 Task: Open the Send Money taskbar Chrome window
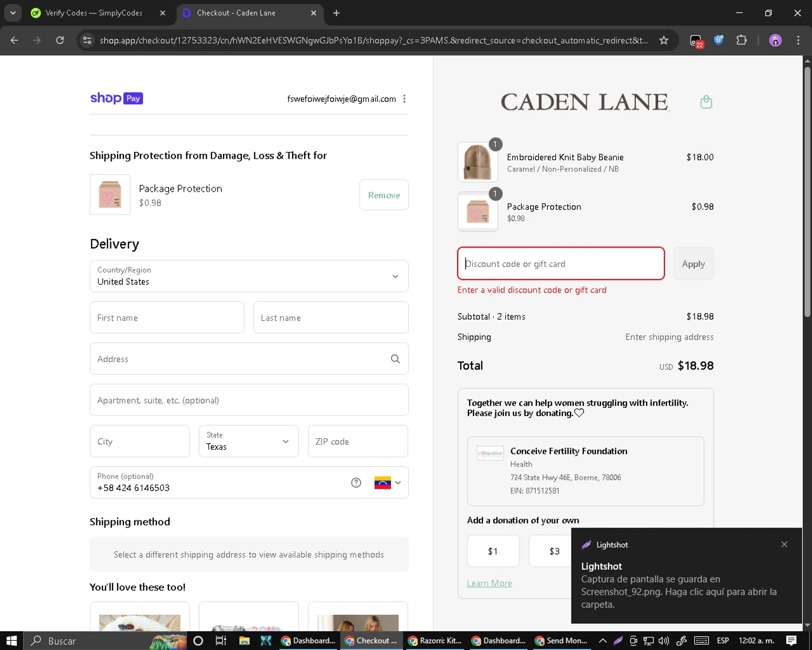(561, 641)
